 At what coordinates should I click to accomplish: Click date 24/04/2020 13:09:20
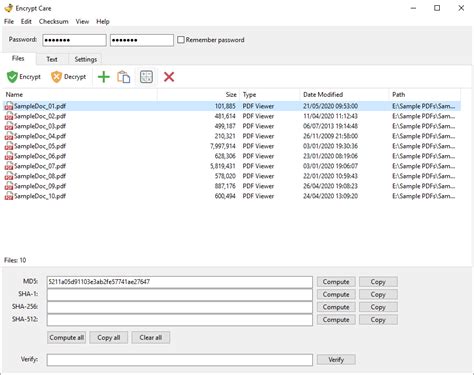coord(330,196)
